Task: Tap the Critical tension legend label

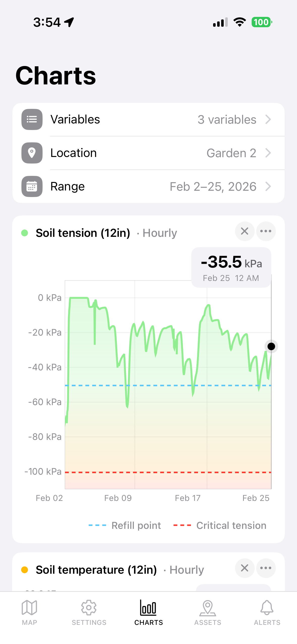Action: [231, 526]
